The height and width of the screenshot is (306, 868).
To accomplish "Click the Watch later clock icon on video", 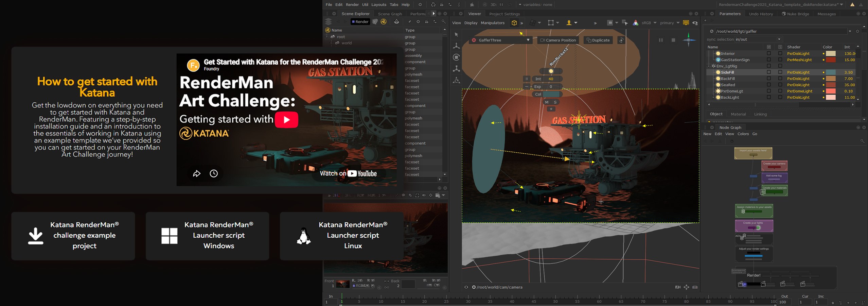I will coord(214,174).
